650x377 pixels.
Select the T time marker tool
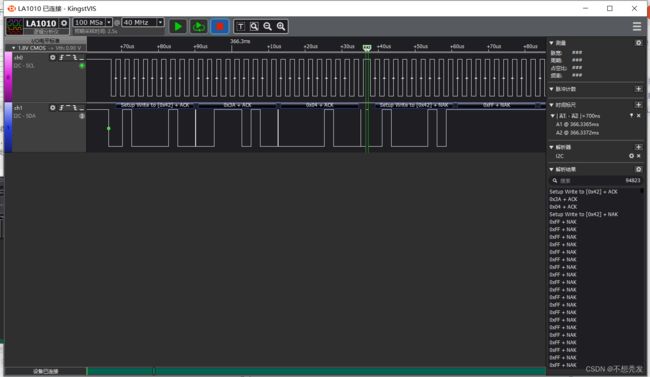240,27
